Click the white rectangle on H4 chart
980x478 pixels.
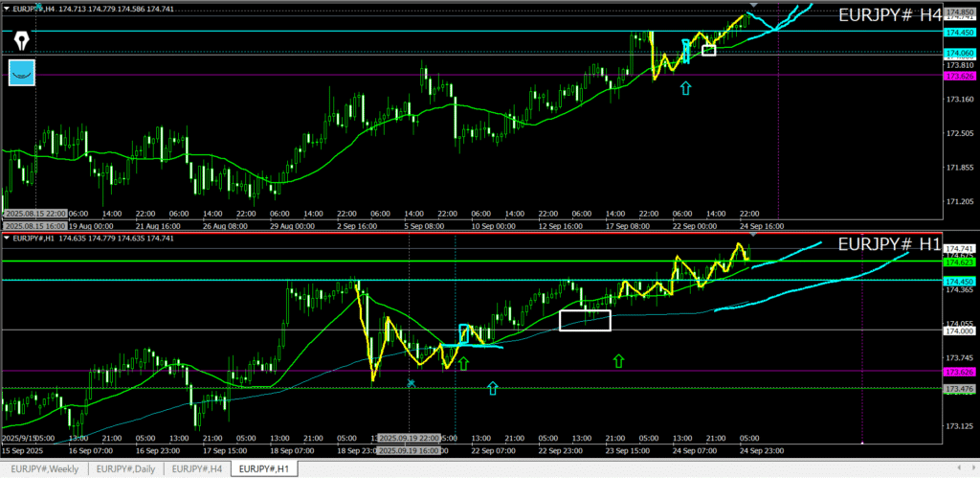click(x=708, y=50)
